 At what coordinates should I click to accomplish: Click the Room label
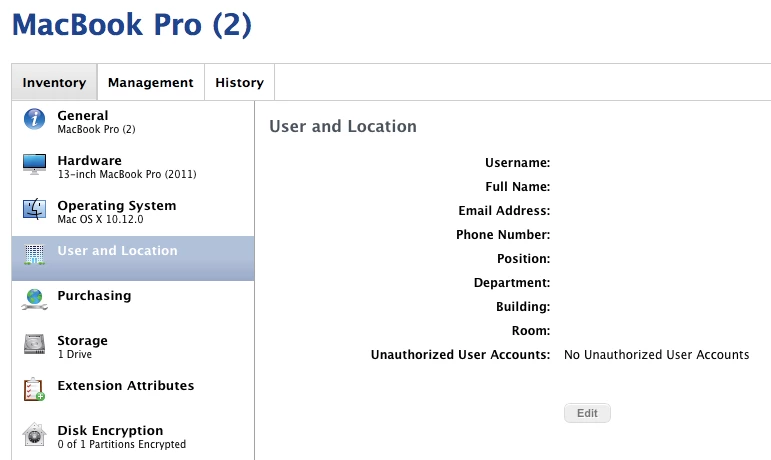tap(531, 331)
